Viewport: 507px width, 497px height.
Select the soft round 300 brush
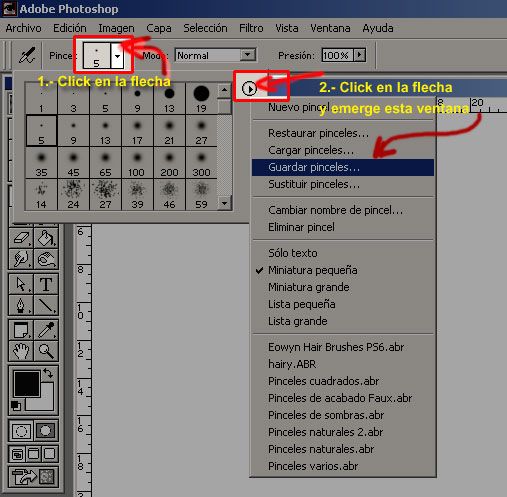[x=201, y=163]
